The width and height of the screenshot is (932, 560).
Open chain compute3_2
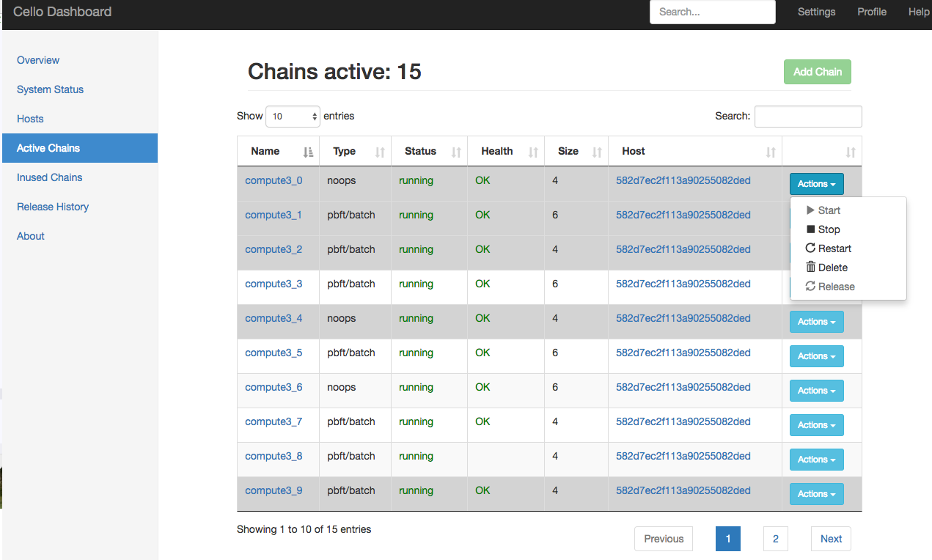click(274, 249)
